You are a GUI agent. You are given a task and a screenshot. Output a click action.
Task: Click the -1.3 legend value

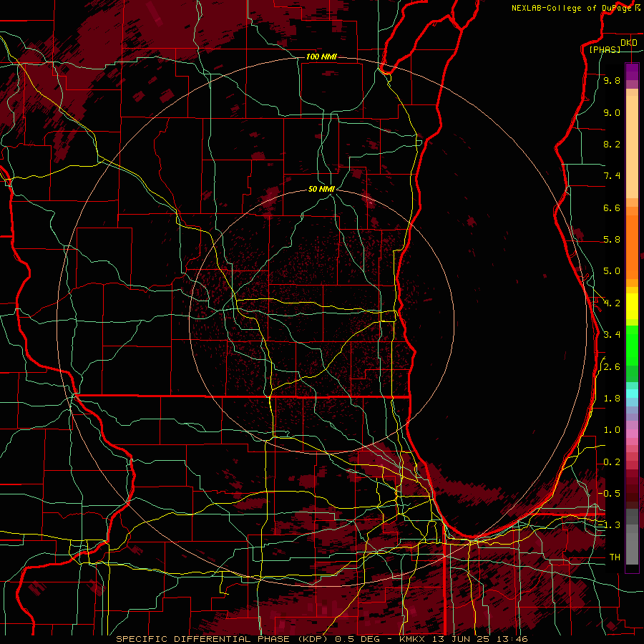click(x=610, y=525)
